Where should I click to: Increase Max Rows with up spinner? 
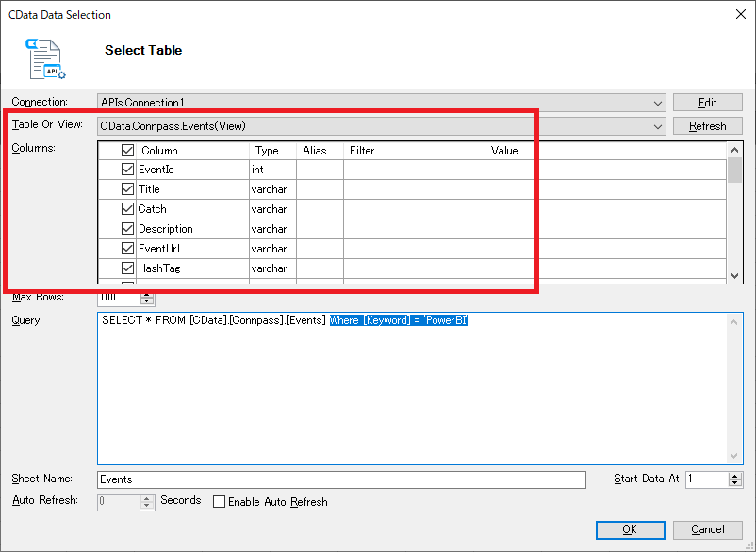point(147,295)
